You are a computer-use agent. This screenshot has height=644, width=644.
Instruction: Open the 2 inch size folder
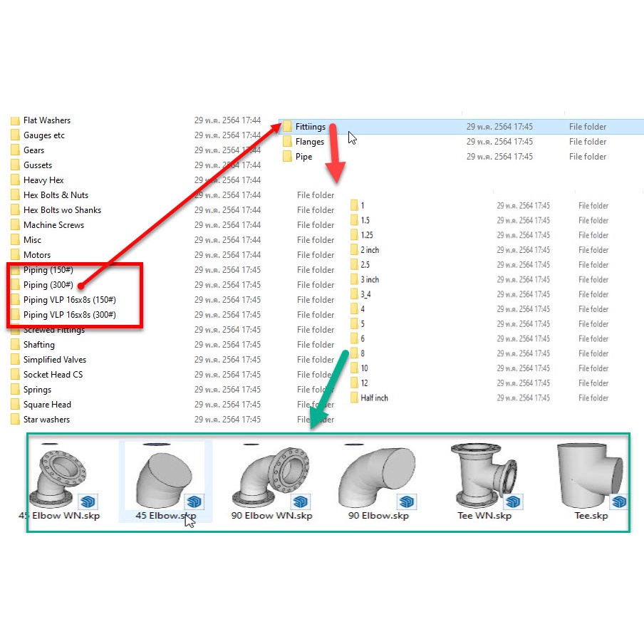369,250
